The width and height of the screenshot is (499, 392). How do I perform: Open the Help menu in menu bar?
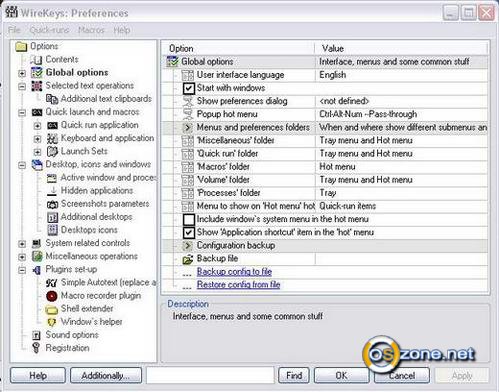pos(122,30)
